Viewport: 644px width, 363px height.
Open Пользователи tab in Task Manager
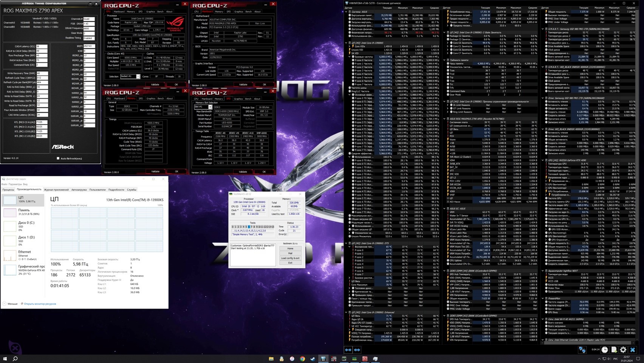click(98, 190)
